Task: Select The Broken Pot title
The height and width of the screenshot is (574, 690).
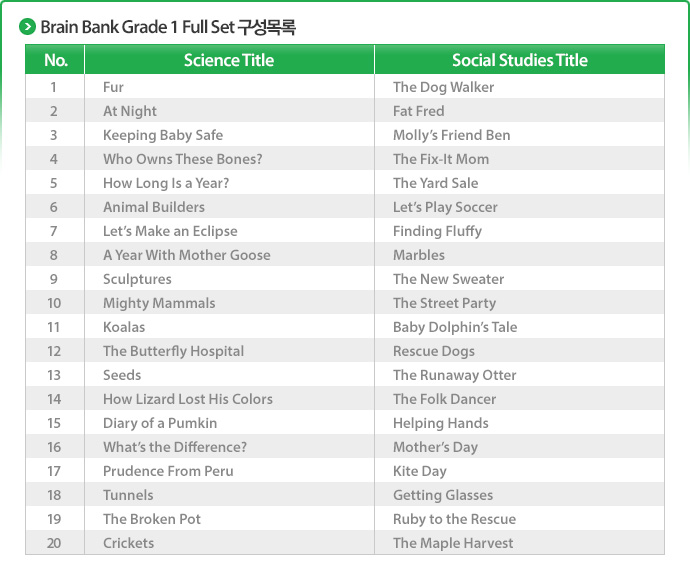Action: tap(151, 519)
